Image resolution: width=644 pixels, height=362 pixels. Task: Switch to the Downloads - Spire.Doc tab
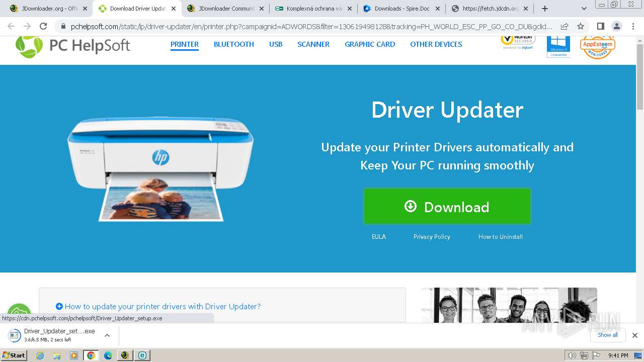pyautogui.click(x=401, y=9)
